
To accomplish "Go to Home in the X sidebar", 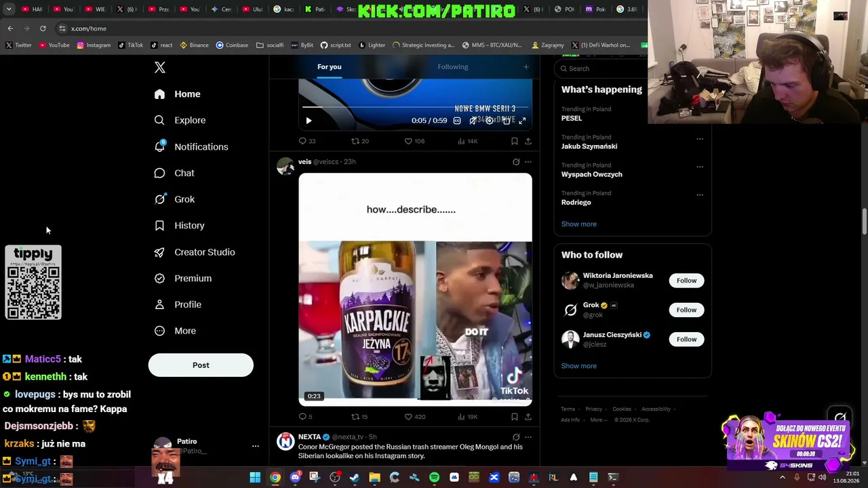I will [x=177, y=94].
